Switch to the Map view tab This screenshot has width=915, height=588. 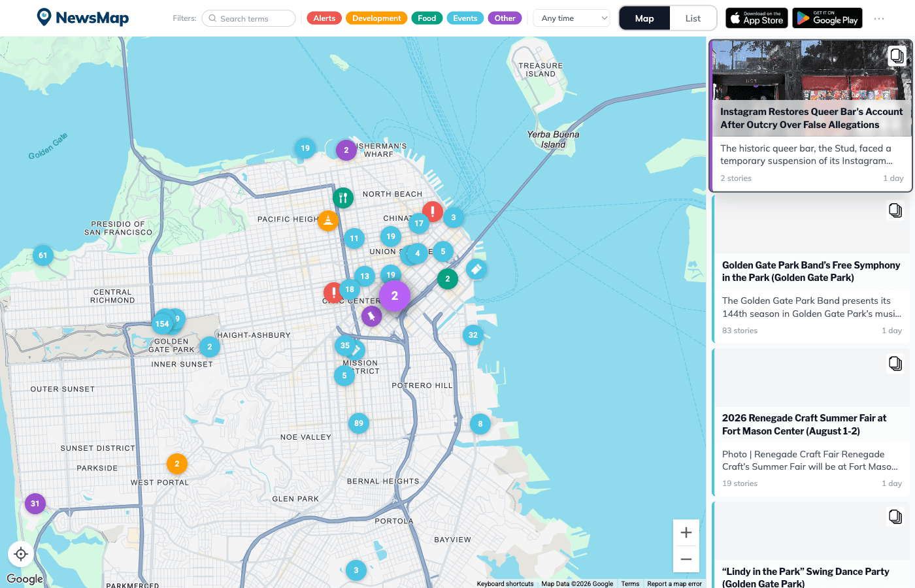pyautogui.click(x=644, y=18)
